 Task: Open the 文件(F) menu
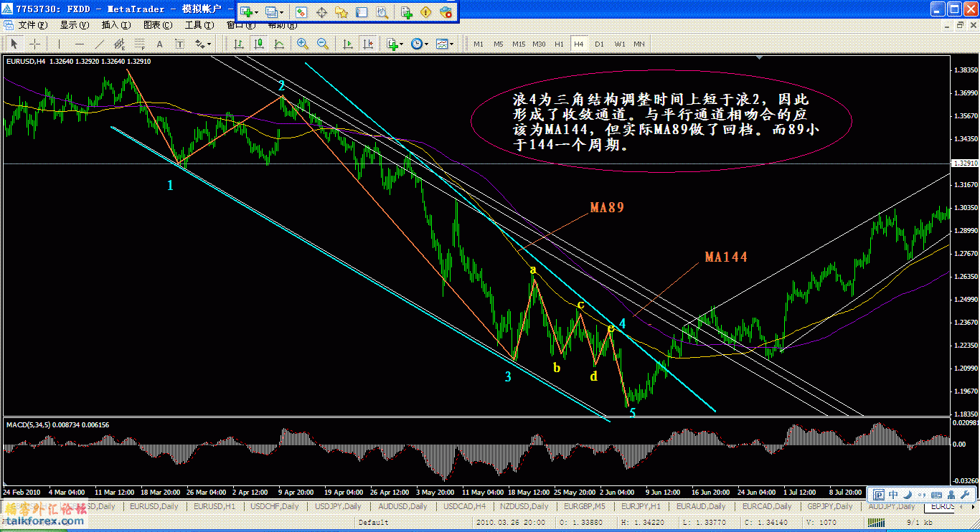32,25
